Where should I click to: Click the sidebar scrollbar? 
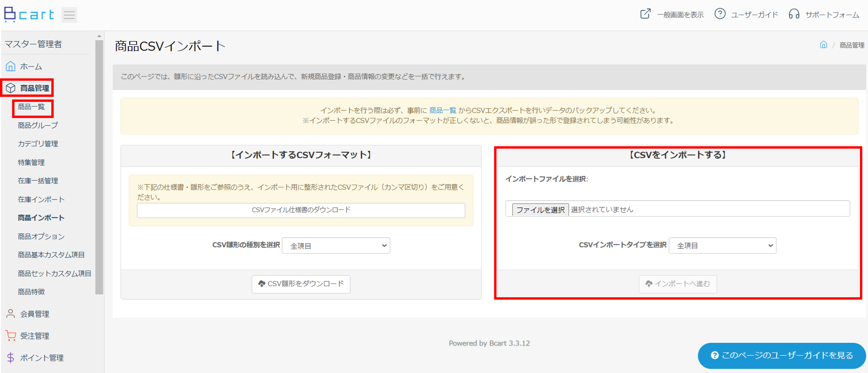coord(99,167)
